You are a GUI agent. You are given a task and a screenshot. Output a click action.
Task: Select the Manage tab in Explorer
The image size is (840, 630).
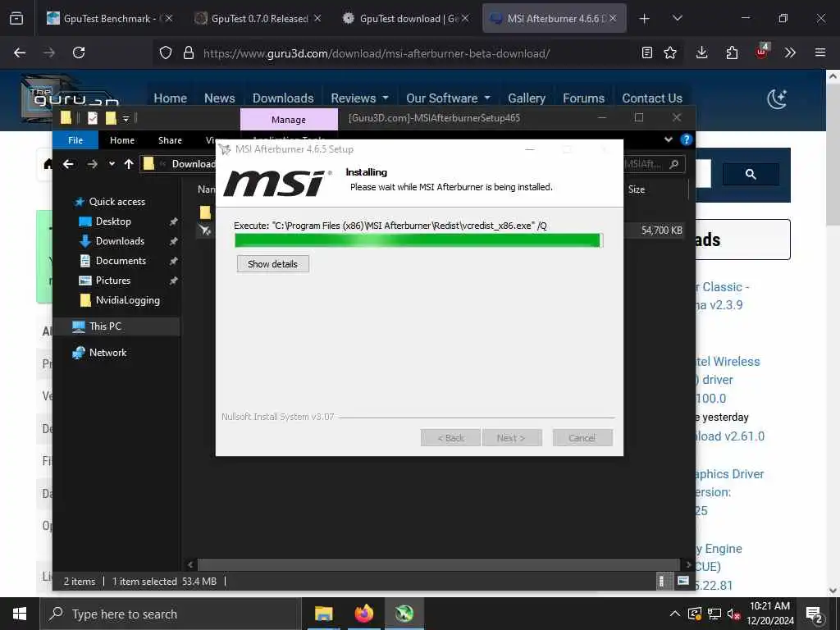(x=289, y=120)
